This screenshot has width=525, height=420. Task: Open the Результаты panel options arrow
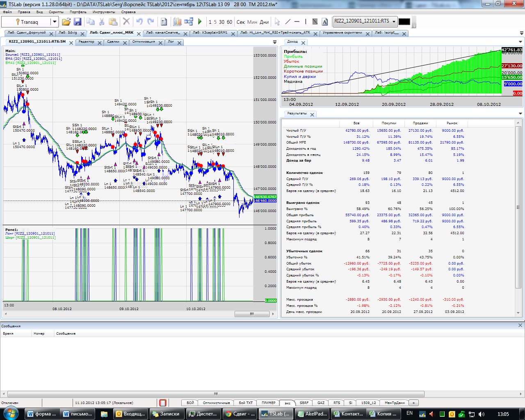click(520, 114)
